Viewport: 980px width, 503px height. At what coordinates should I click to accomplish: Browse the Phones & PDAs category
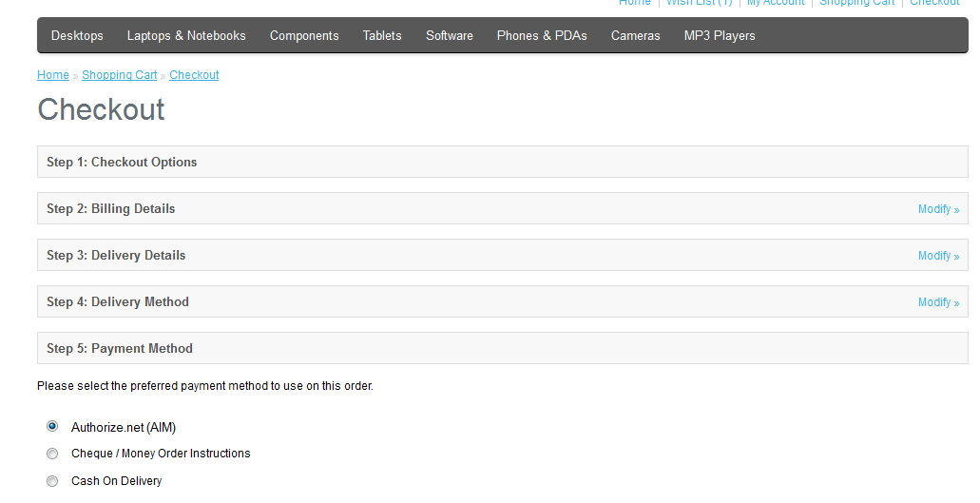click(x=542, y=36)
